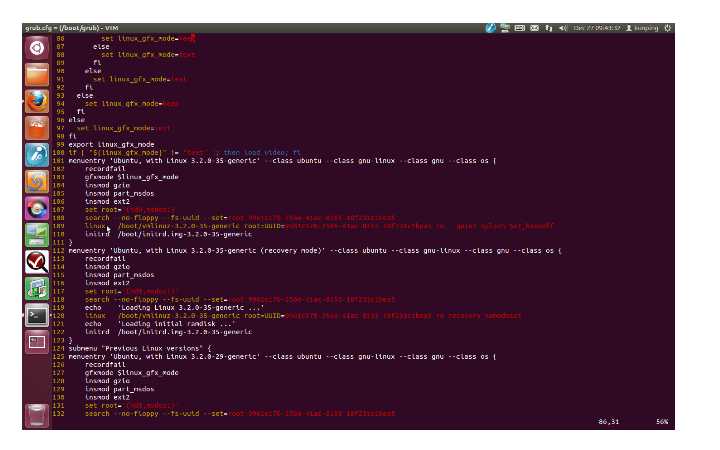
Task: Open the red checkmark magnifier app
Action: click(x=37, y=262)
